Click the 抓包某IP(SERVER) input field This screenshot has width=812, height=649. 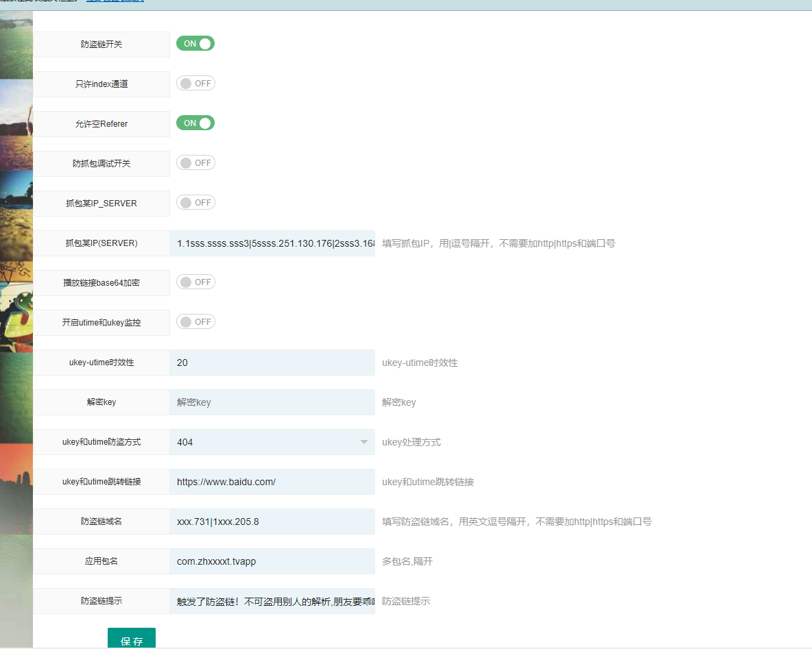click(x=272, y=243)
